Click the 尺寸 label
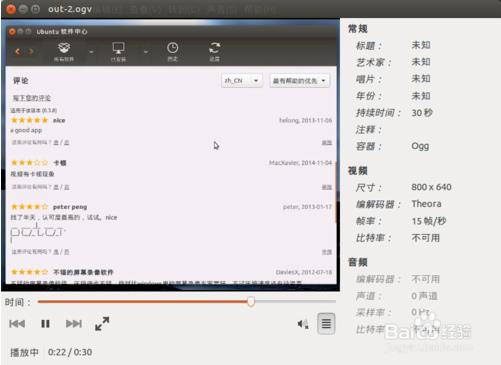Viewport: 501px width, 365px height. (x=369, y=187)
